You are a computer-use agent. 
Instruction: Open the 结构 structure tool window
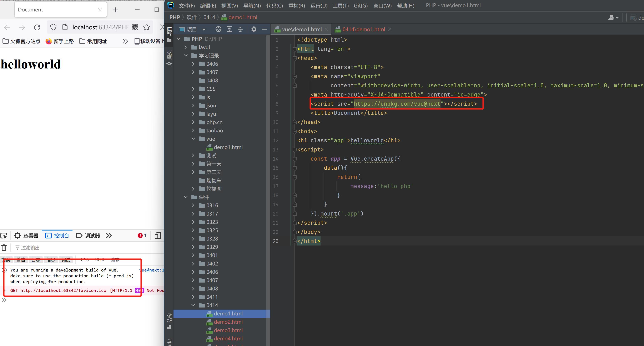169,321
